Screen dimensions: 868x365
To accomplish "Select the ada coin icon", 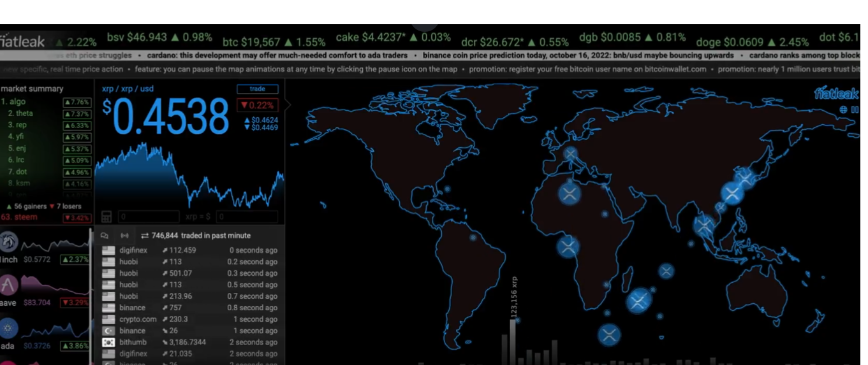I will click(x=8, y=328).
